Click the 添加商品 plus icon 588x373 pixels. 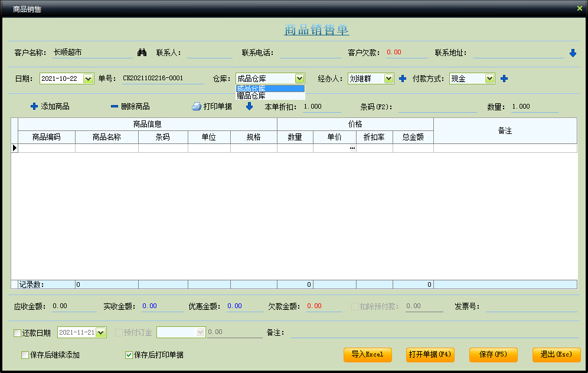(34, 106)
